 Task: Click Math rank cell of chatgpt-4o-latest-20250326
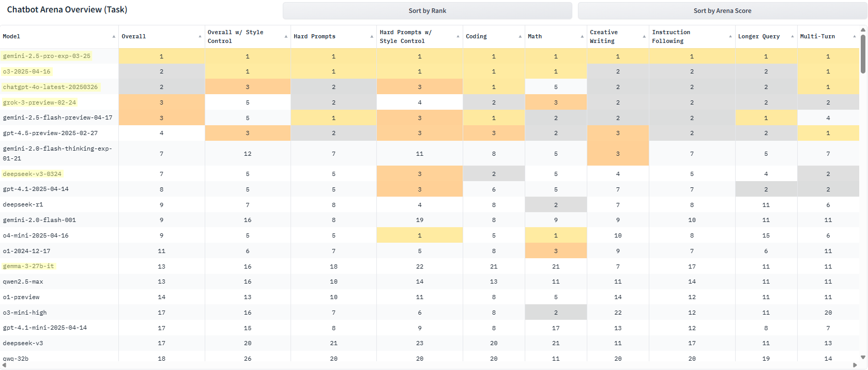tap(556, 87)
